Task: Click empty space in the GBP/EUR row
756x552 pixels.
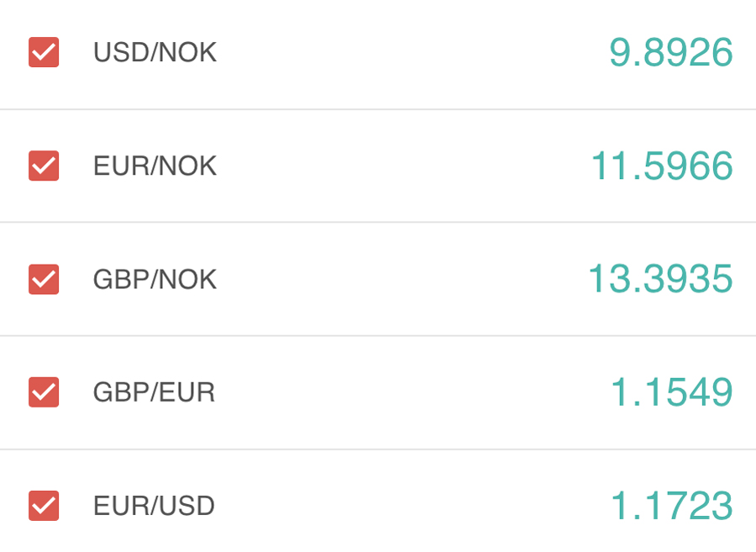Action: (x=403, y=392)
